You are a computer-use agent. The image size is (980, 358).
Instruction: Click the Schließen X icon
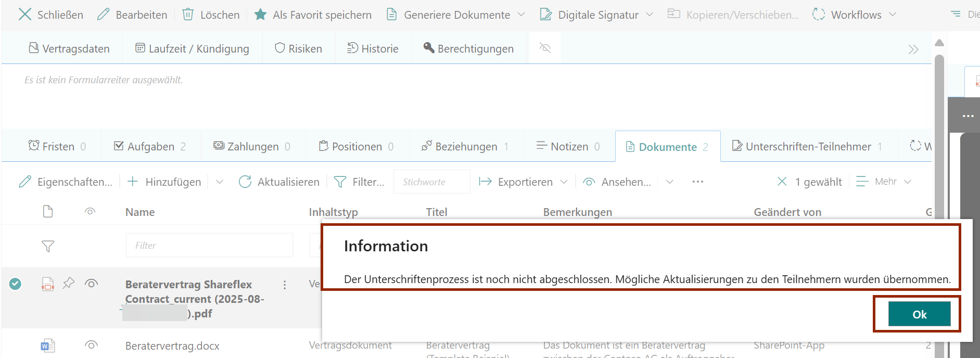click(24, 15)
